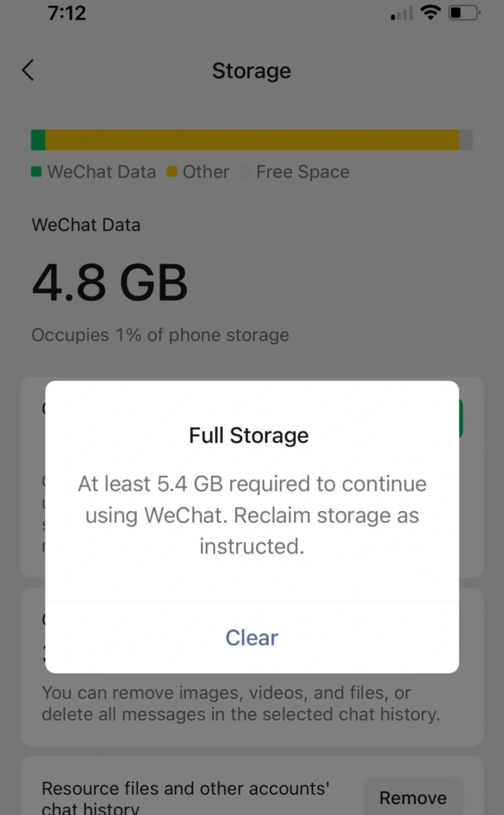Click the green WeChat segment of storage bar
Image resolution: width=504 pixels, height=815 pixels.
coord(38,140)
